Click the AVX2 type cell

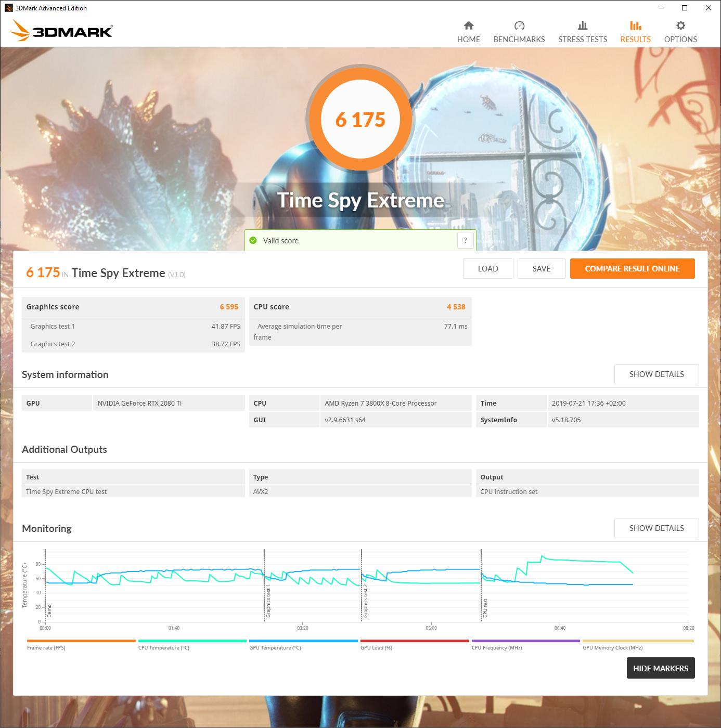tap(360, 491)
